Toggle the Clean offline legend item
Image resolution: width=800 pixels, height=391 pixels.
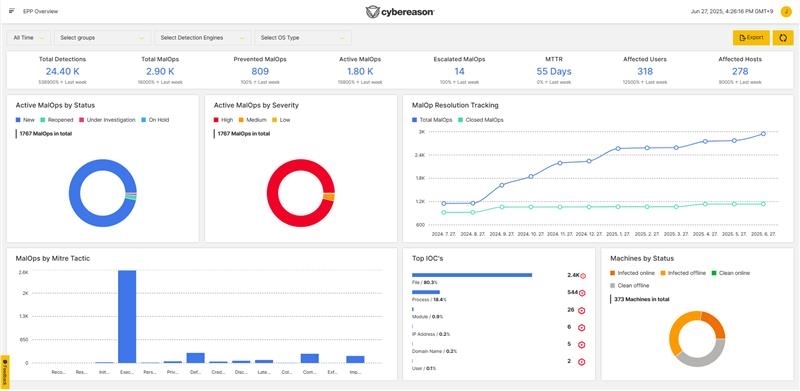630,285
